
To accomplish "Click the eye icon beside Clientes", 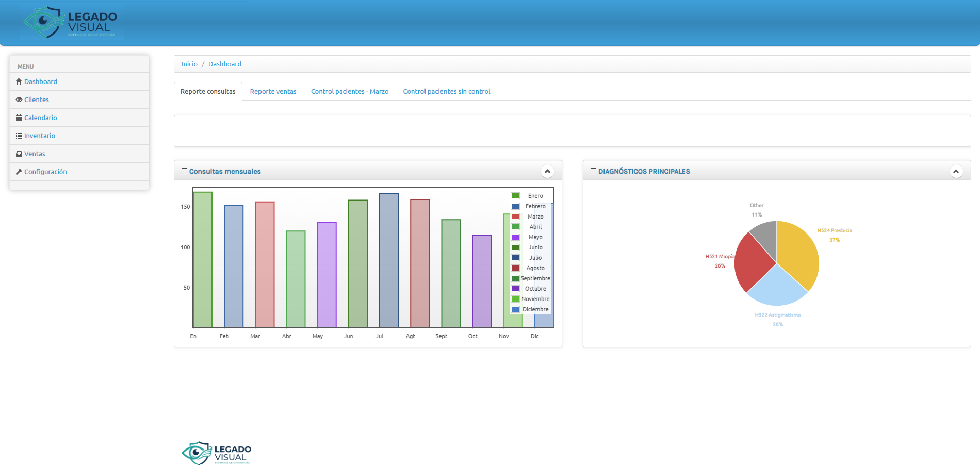I will 19,99.
